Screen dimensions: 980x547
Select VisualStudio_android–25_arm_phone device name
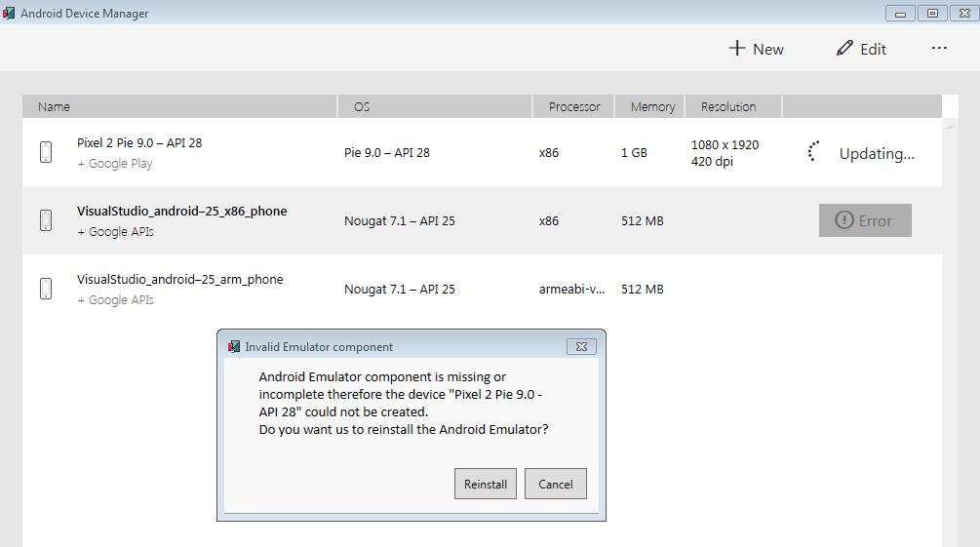pyautogui.click(x=180, y=280)
